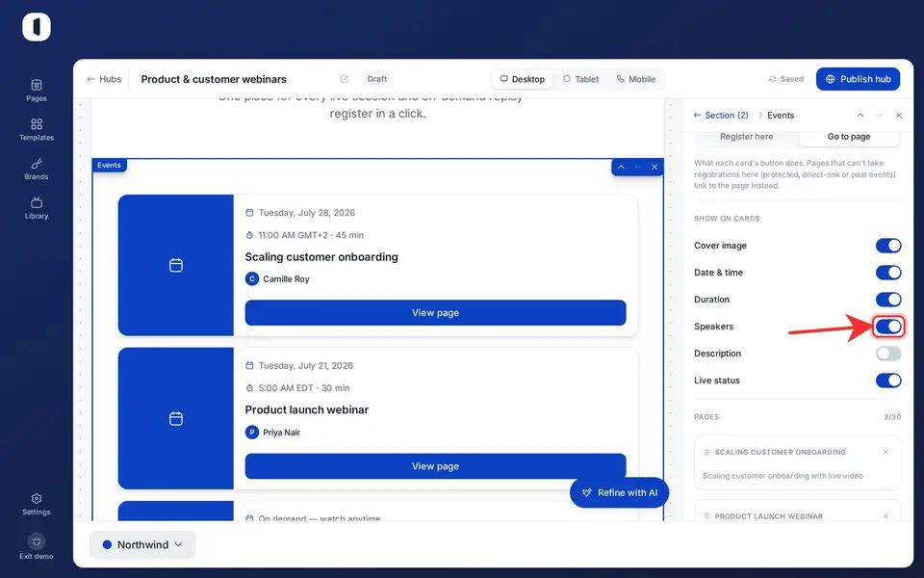Move to previous block with panel up chevron
Screen dimensions: 924x578
pyautogui.click(x=860, y=115)
